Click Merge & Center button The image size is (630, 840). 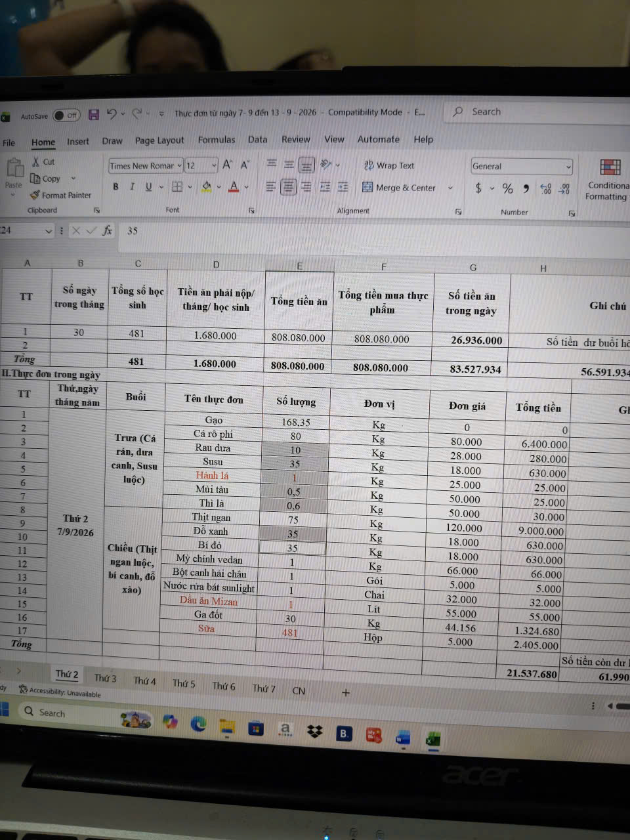[399, 188]
